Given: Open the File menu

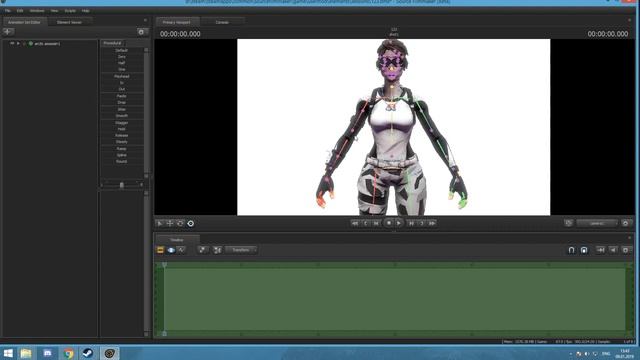Looking at the screenshot, I should (8, 11).
